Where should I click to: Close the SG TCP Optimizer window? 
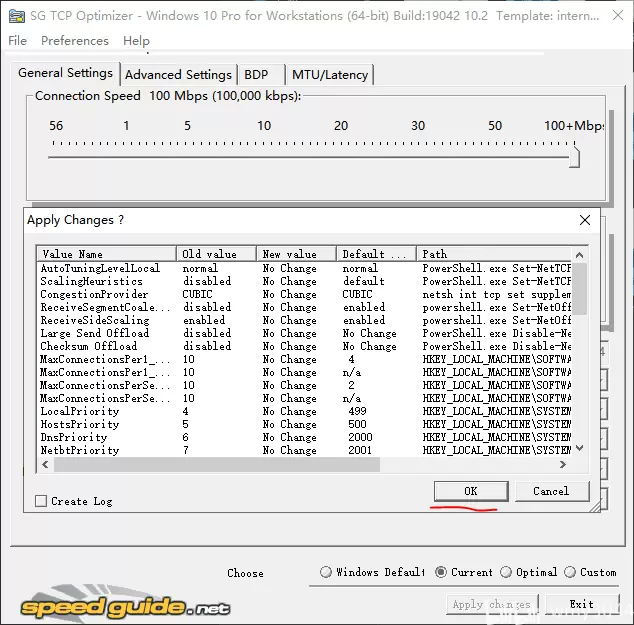(617, 16)
